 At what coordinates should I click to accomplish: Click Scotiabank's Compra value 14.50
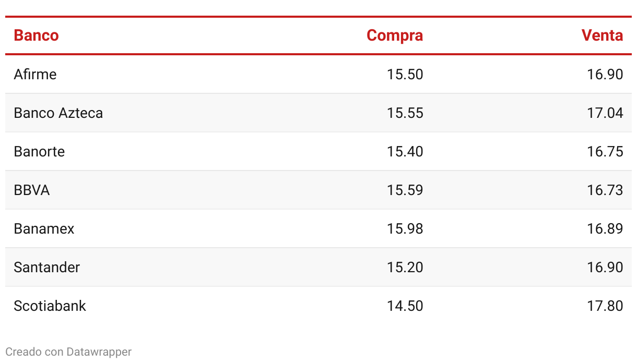pos(405,306)
